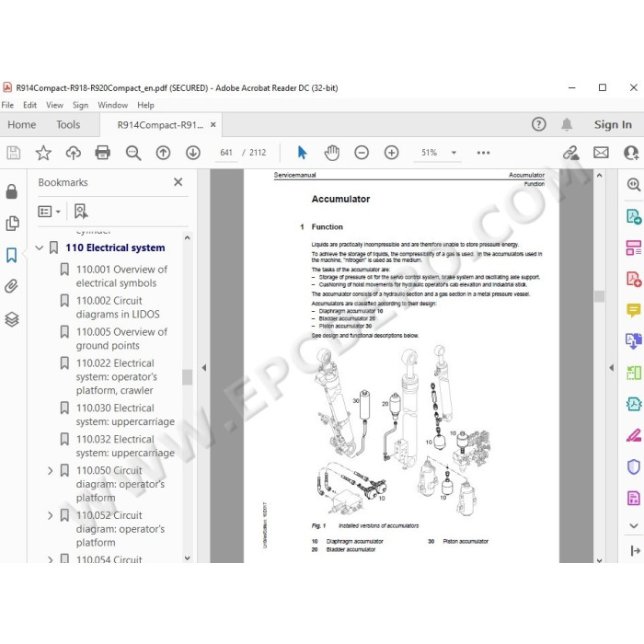The image size is (644, 644).
Task: Add new bookmark icon in Bookmarks panel
Action: 81,212
